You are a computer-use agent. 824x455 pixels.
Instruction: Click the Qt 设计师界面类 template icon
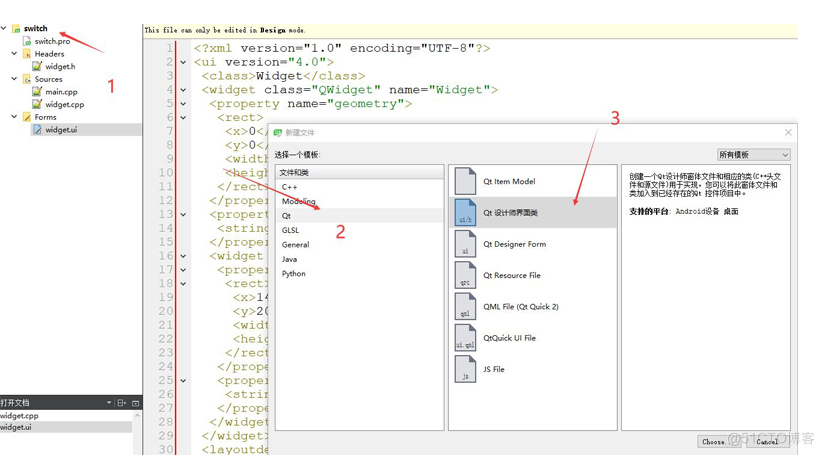pos(465,212)
